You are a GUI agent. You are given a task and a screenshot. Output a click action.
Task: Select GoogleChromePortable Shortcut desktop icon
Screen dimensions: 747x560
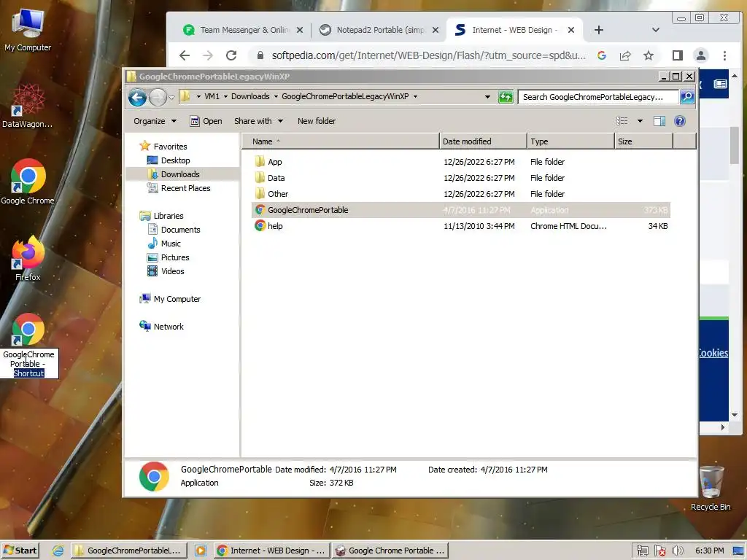tap(28, 346)
